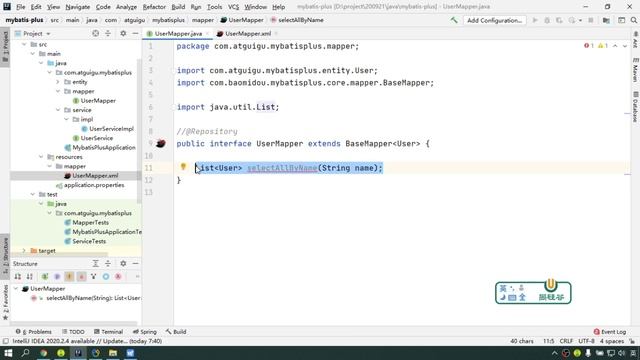Screen dimensions: 640x360
Task: Toggle Sort Alphabetically in Structure
Action: point(29,277)
